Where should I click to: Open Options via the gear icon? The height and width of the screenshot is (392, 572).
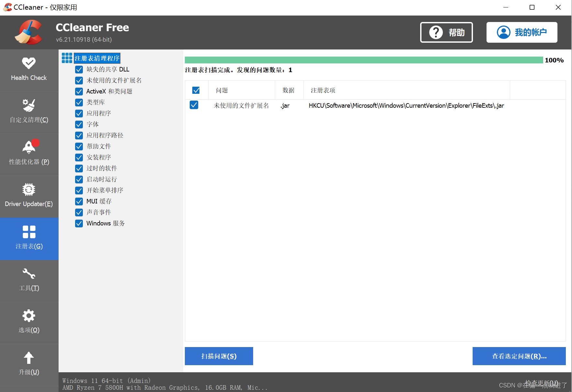[x=29, y=315]
